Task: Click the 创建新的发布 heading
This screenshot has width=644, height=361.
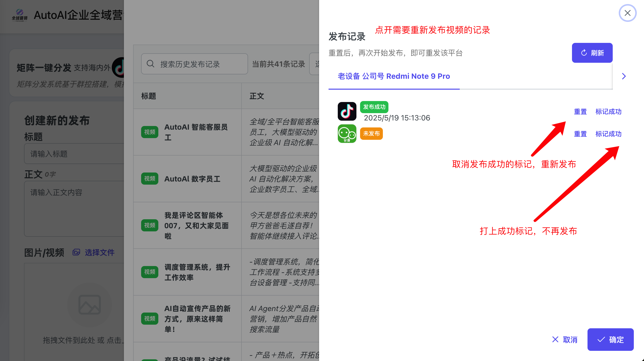Action: [x=57, y=120]
